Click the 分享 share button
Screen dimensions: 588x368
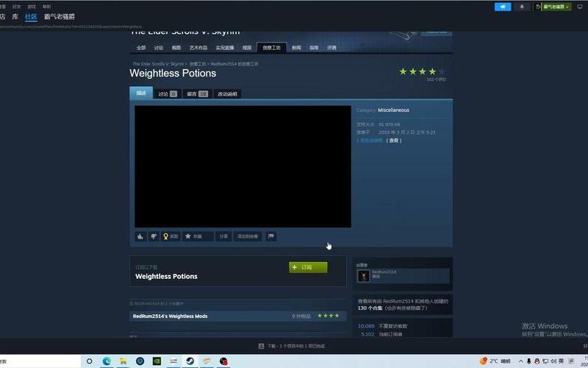pyautogui.click(x=223, y=236)
